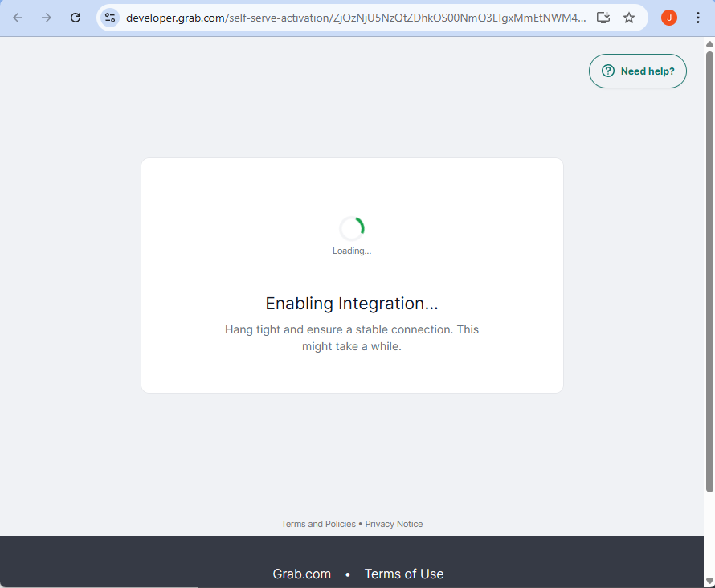Visit the Grab.com footer link
The image size is (715, 588).
coord(301,574)
